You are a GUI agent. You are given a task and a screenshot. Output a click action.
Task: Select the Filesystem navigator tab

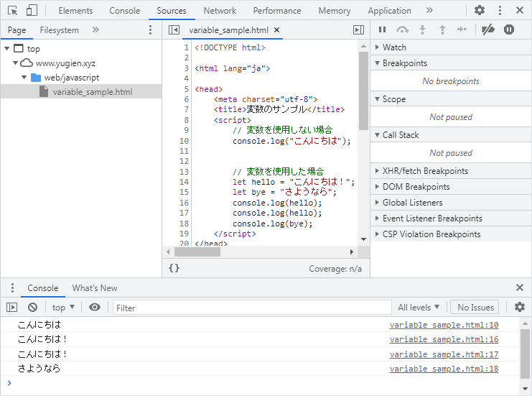click(59, 30)
